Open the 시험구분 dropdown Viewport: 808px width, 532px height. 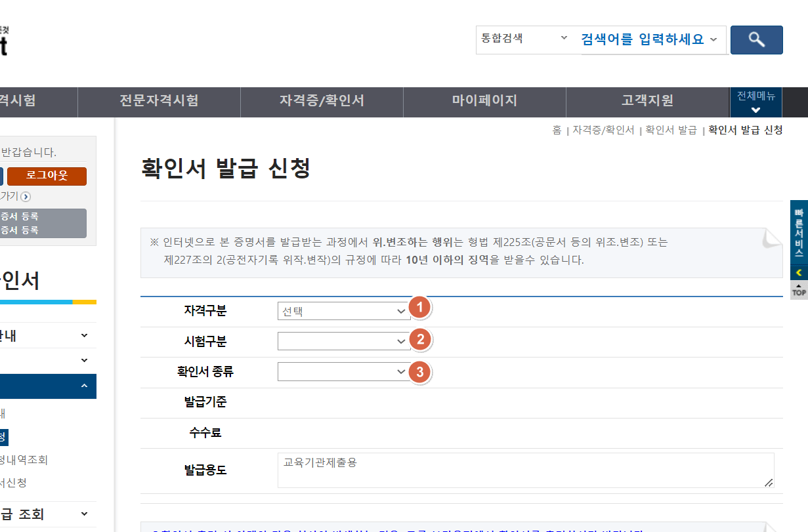pyautogui.click(x=343, y=341)
